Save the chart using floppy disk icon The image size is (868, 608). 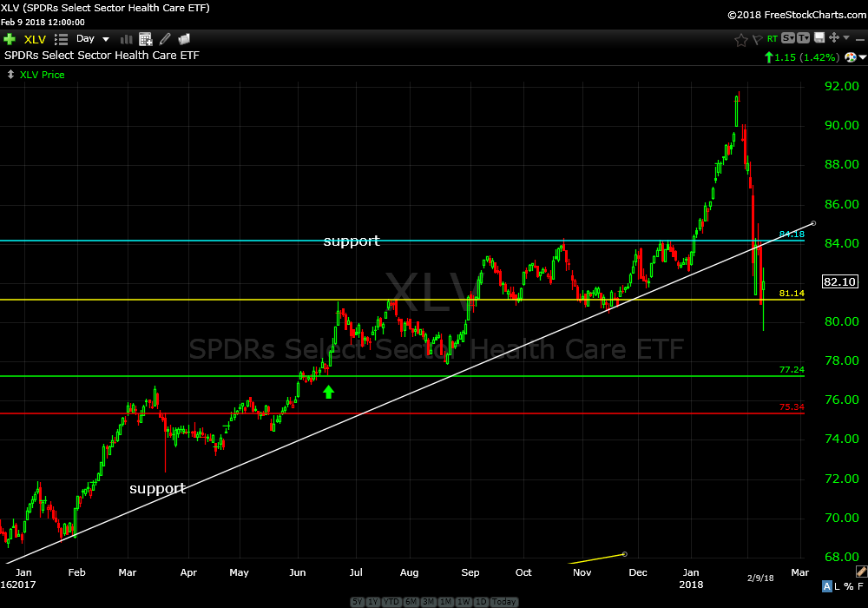coord(819,38)
